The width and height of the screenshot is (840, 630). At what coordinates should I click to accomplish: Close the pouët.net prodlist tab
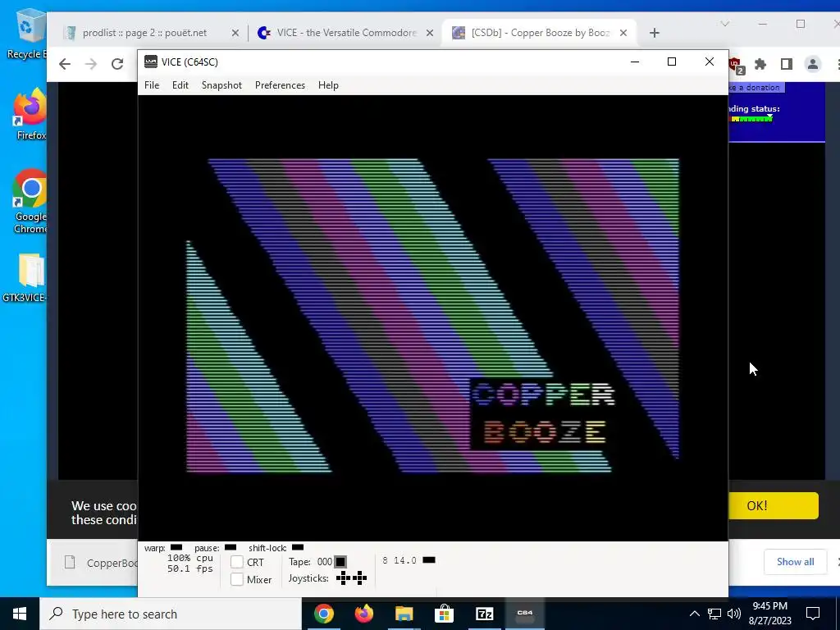point(235,33)
